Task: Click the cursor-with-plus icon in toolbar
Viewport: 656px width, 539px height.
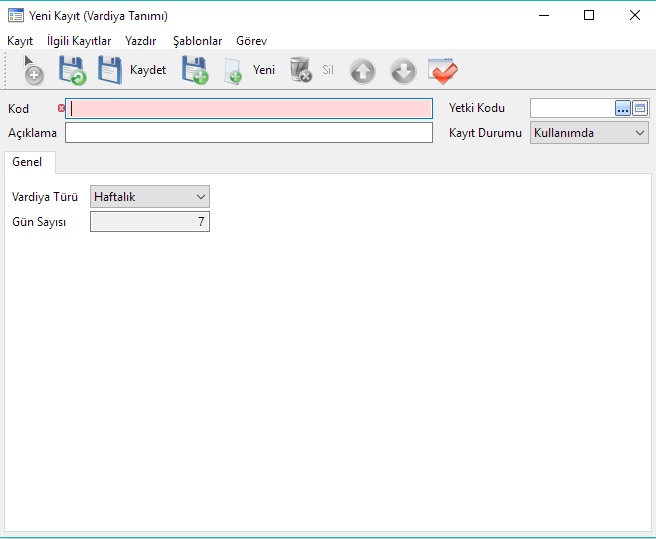Action: point(33,71)
